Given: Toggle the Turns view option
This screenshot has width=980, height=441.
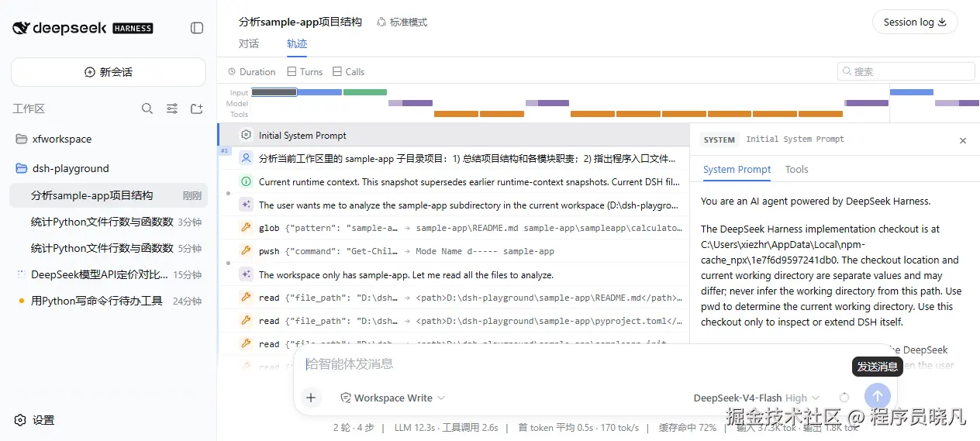Looking at the screenshot, I should (x=305, y=71).
